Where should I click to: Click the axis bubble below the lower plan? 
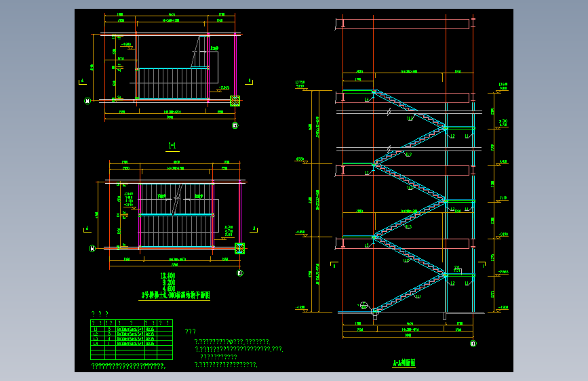(x=240, y=273)
